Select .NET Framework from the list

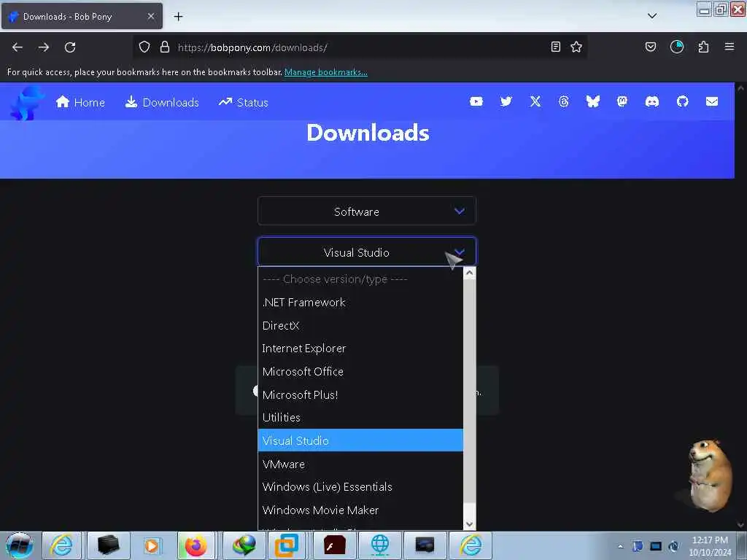tap(360, 303)
